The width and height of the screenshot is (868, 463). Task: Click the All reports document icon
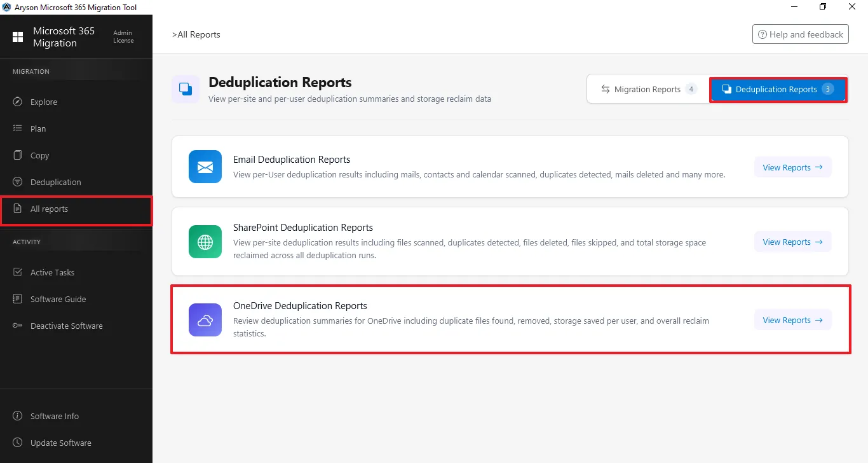(x=18, y=209)
